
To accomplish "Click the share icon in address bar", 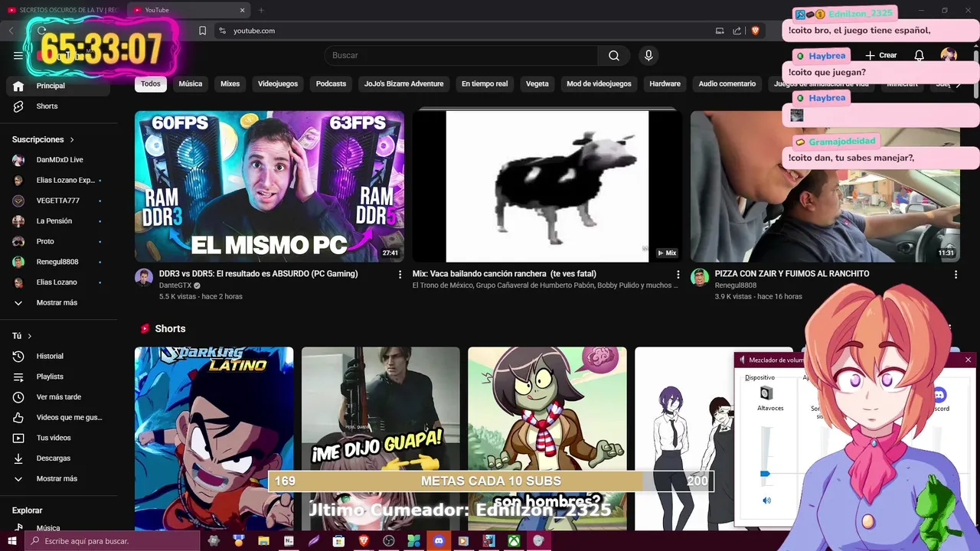I will pos(737,31).
